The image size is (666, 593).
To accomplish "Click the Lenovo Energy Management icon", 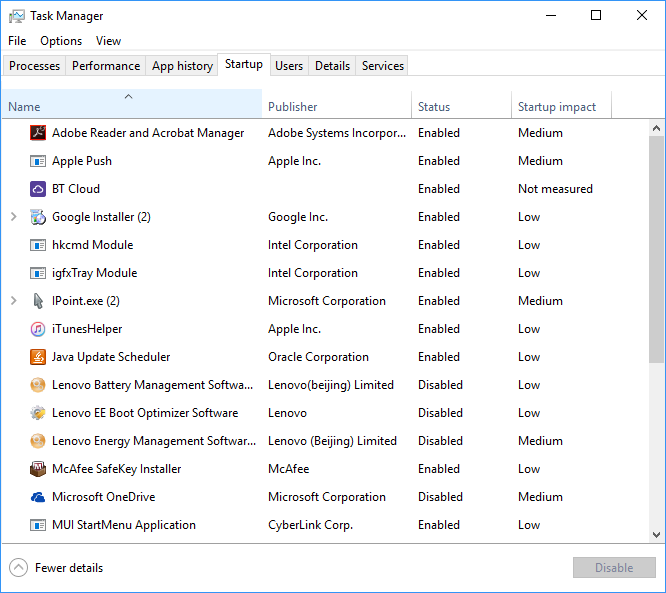I will pyautogui.click(x=38, y=441).
